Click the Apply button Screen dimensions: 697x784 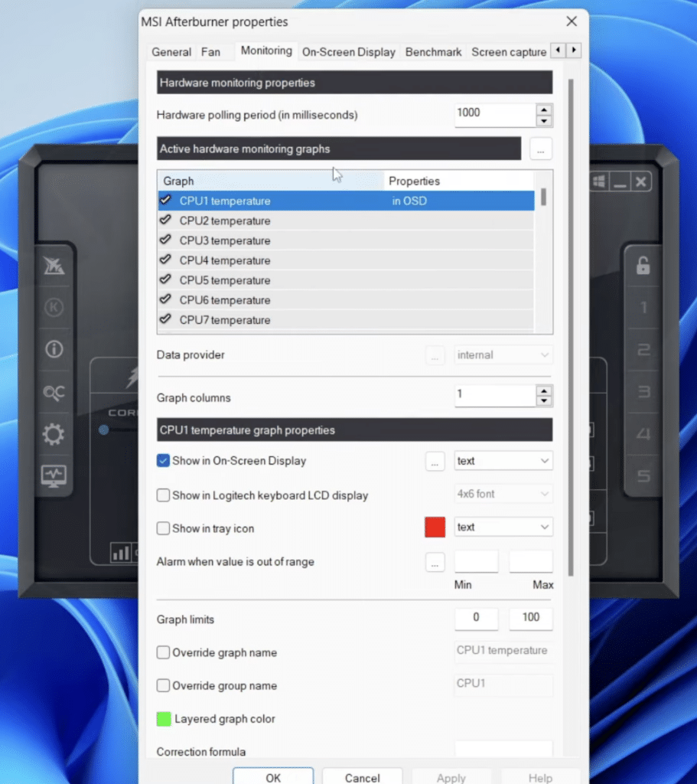[451, 776]
